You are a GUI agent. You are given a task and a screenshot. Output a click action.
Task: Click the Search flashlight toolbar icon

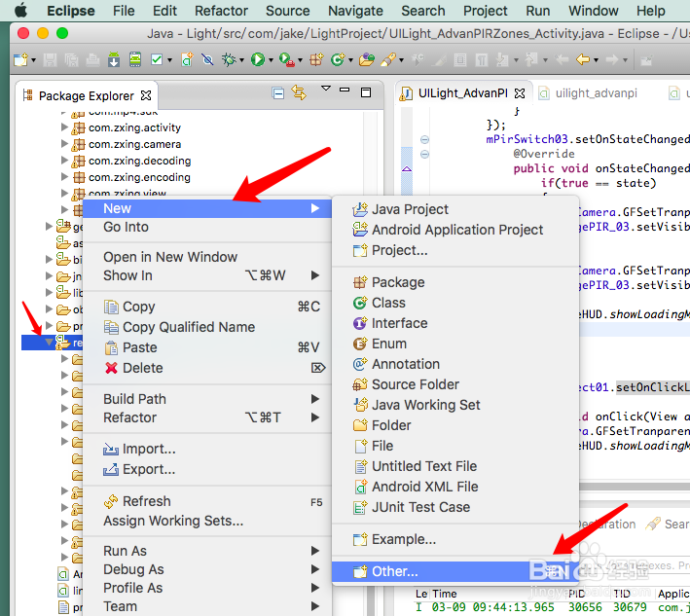(388, 59)
